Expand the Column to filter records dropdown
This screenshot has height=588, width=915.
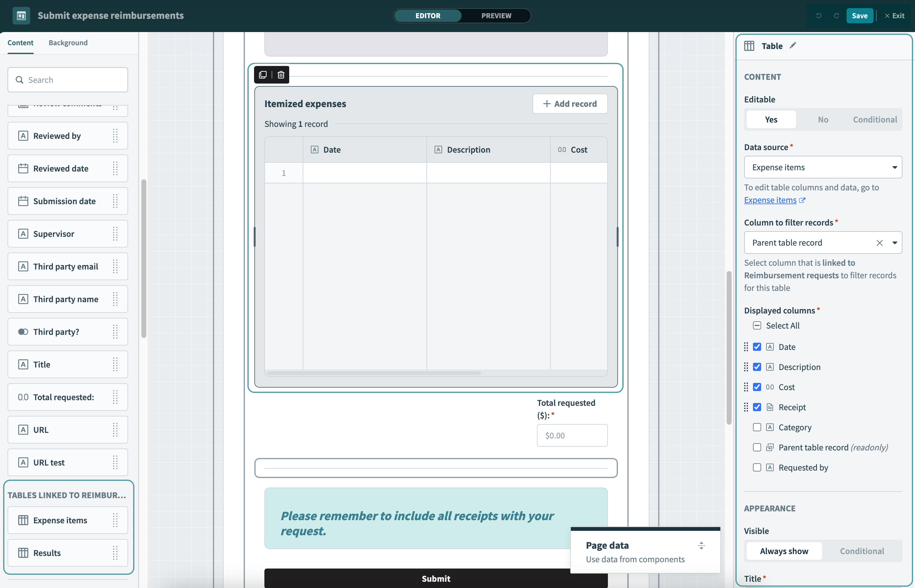tap(894, 243)
